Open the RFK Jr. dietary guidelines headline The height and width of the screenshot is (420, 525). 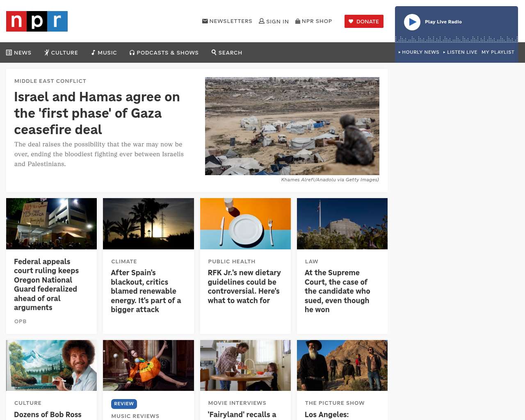point(244,287)
